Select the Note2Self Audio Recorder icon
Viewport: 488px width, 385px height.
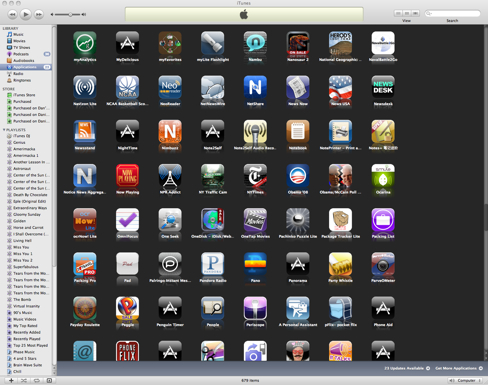pyautogui.click(x=255, y=131)
